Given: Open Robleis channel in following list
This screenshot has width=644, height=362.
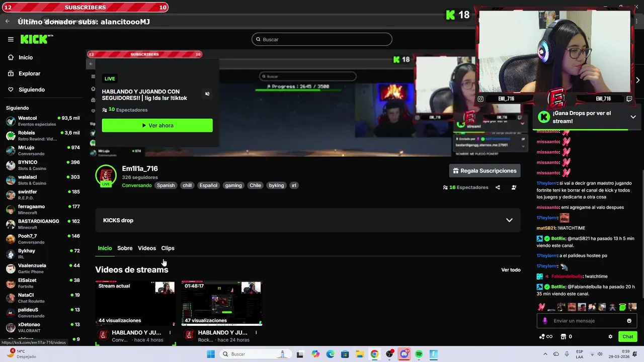Looking at the screenshot, I should [43, 136].
